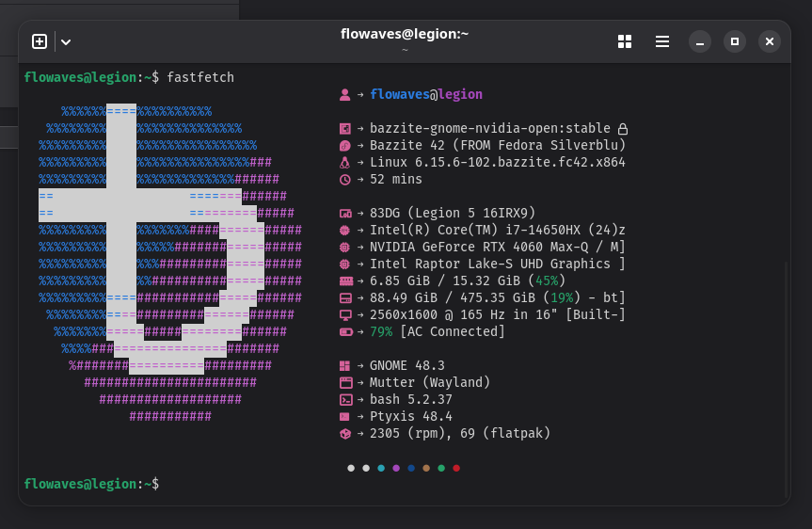Click the lock icon after stable
The image size is (812, 529).
[623, 129]
